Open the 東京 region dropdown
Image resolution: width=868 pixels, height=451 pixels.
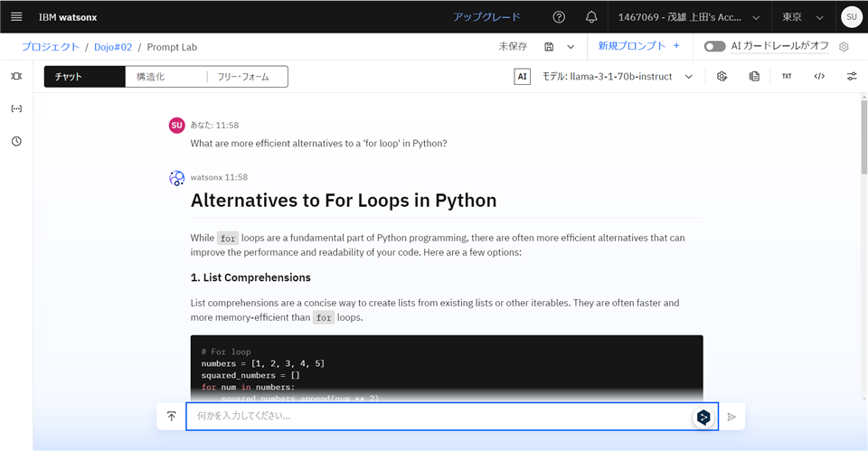803,17
